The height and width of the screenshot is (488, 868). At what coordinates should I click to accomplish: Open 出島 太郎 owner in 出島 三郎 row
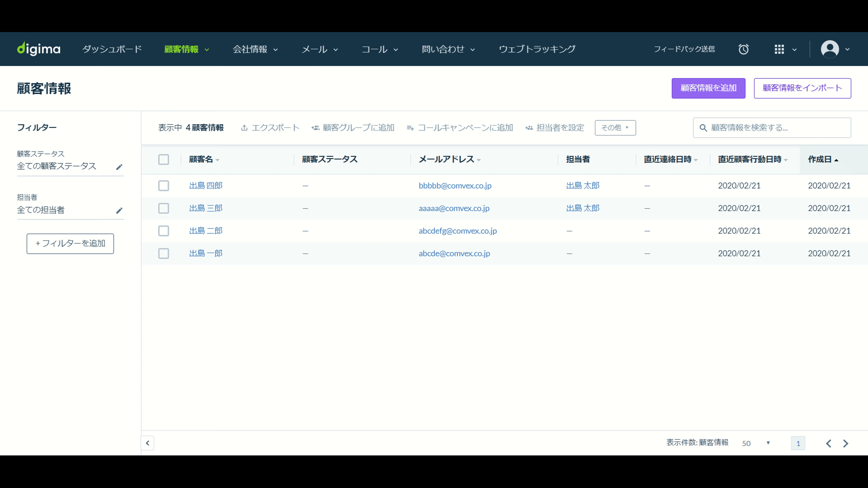pos(583,208)
